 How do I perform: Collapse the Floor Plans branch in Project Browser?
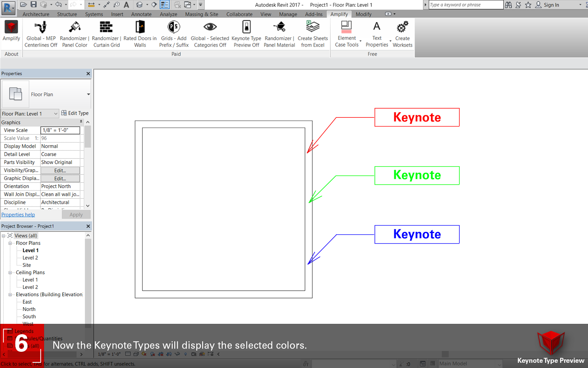tap(10, 243)
